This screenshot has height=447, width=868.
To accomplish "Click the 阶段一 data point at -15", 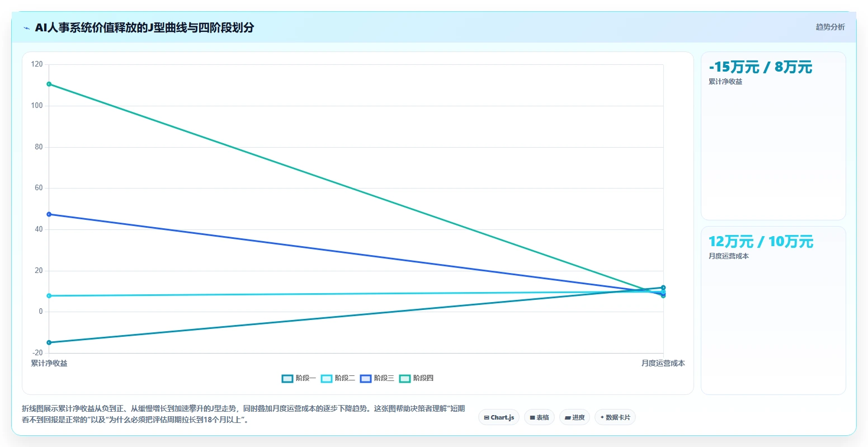I will point(49,342).
